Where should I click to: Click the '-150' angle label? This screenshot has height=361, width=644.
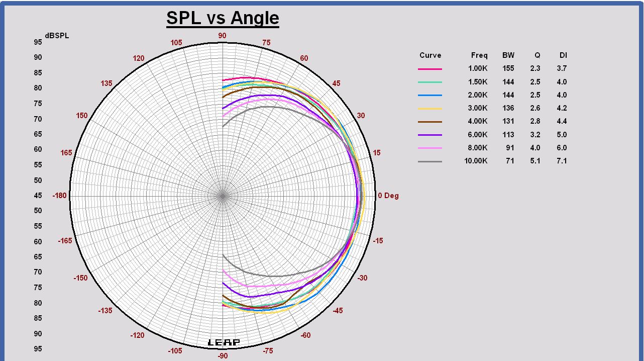point(80,278)
